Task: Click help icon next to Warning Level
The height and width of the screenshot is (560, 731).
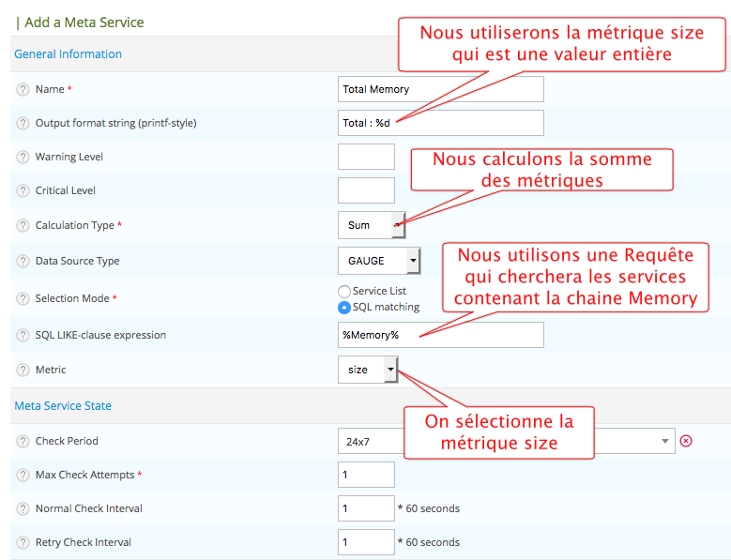Action: pyautogui.click(x=23, y=157)
